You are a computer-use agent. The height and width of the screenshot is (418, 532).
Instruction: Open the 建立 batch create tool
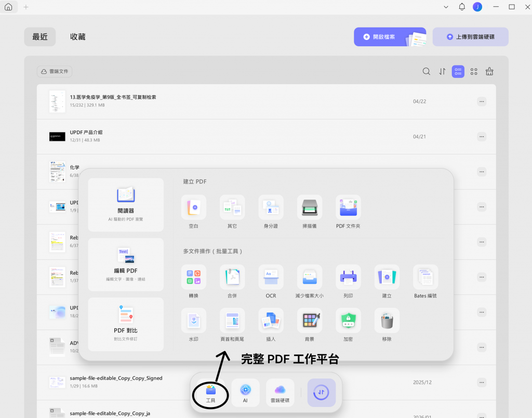pyautogui.click(x=387, y=277)
